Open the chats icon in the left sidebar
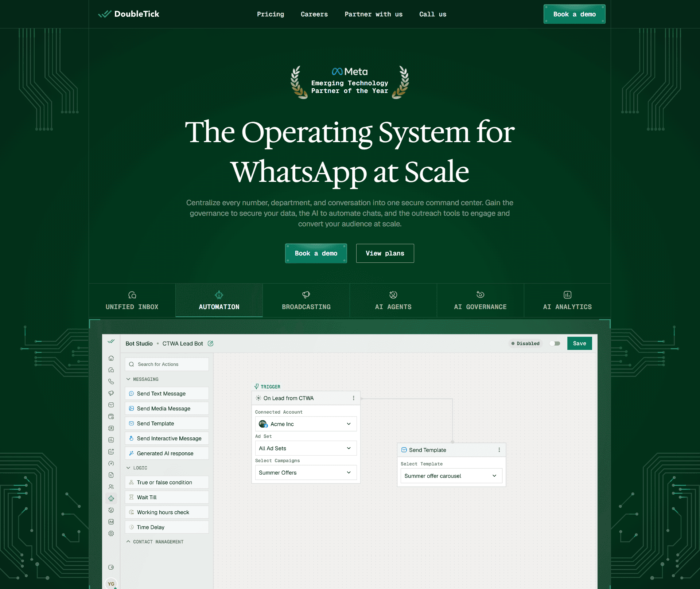700x589 pixels. point(111,370)
